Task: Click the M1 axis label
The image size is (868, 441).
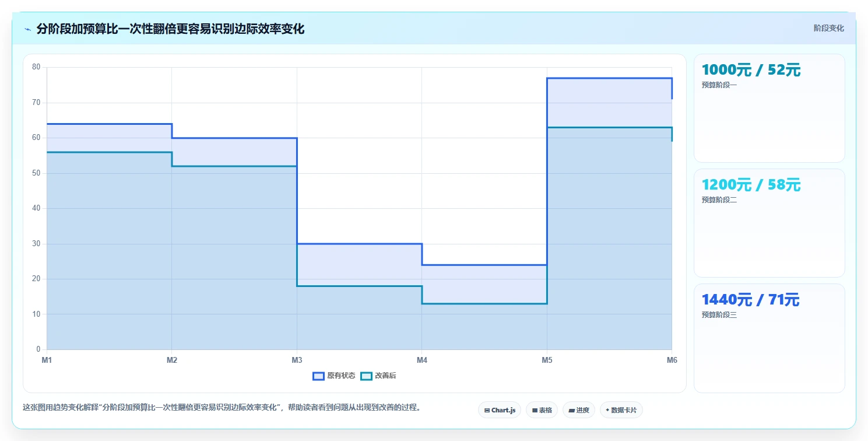Action: (47, 360)
